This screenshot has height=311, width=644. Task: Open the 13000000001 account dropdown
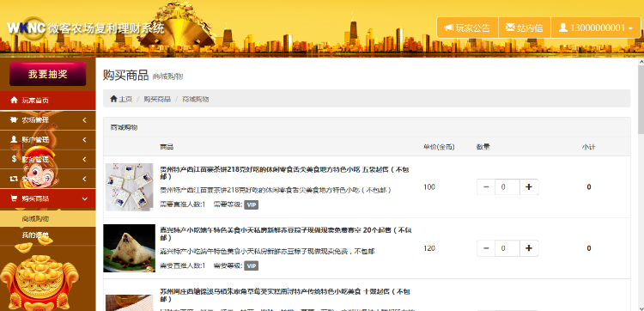[596, 27]
